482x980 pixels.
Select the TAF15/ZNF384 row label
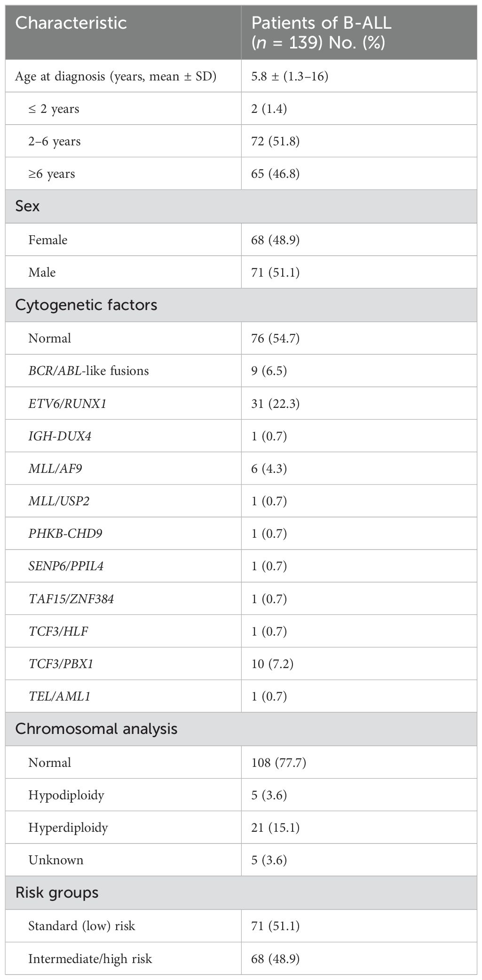coord(71,598)
